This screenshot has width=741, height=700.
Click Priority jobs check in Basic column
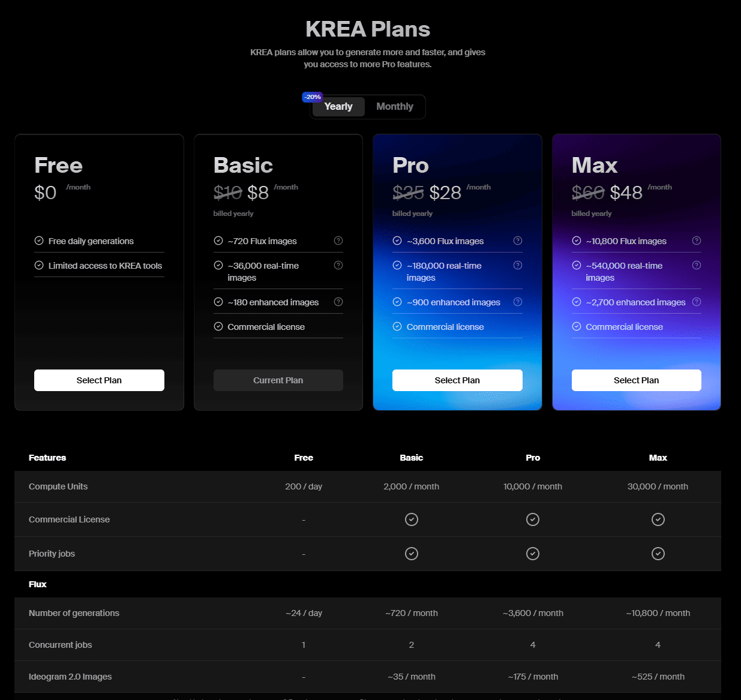[412, 554]
